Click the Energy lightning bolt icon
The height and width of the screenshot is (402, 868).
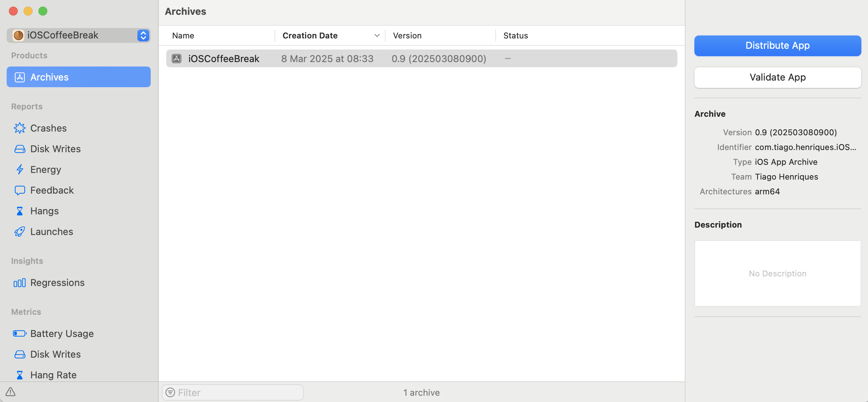20,169
